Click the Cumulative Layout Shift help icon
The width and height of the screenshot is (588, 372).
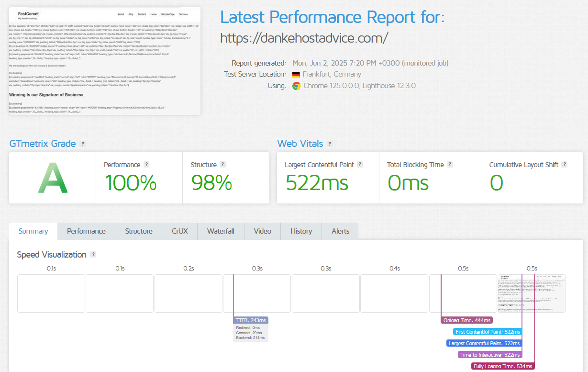tap(564, 164)
